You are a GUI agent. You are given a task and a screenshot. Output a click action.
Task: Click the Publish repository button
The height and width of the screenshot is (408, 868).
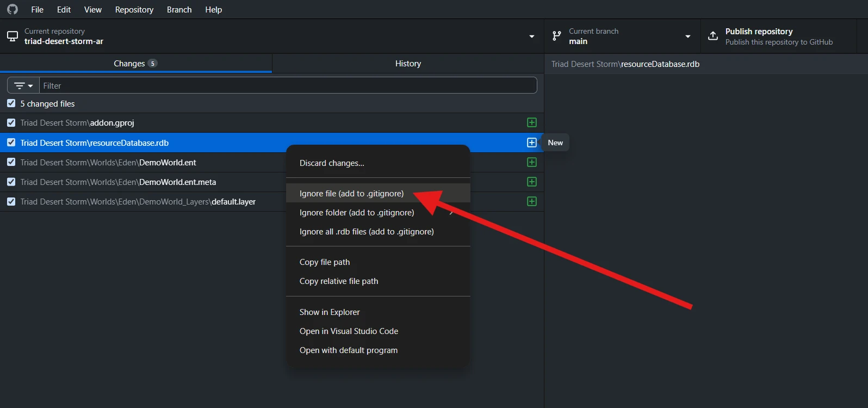pos(778,36)
